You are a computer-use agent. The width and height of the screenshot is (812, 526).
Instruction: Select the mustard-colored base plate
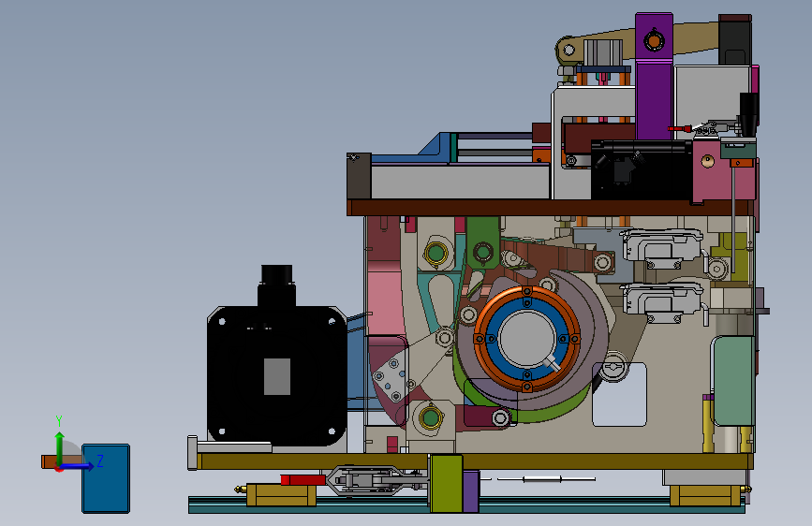tap(474, 461)
